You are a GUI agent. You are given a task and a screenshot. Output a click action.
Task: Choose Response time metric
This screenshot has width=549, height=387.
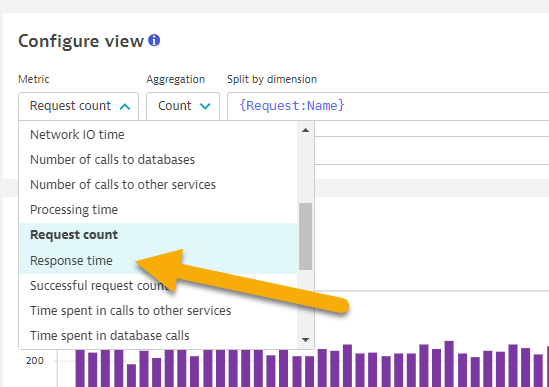point(71,261)
